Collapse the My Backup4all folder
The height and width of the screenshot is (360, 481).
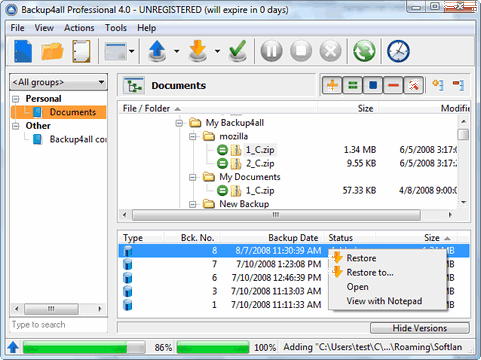tap(179, 123)
